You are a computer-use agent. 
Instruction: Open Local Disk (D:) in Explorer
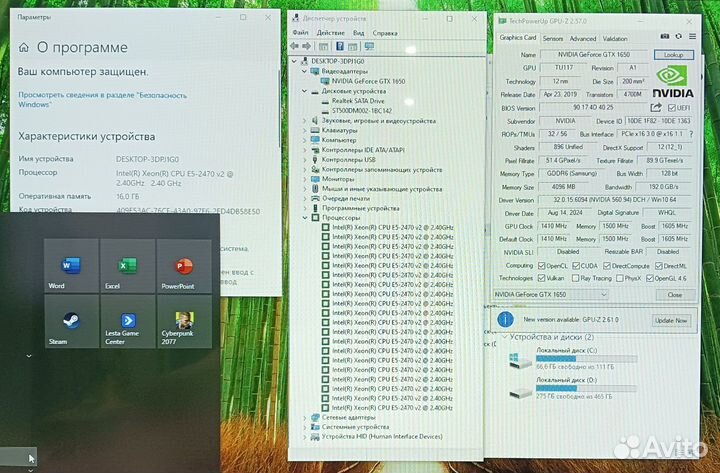(573, 388)
